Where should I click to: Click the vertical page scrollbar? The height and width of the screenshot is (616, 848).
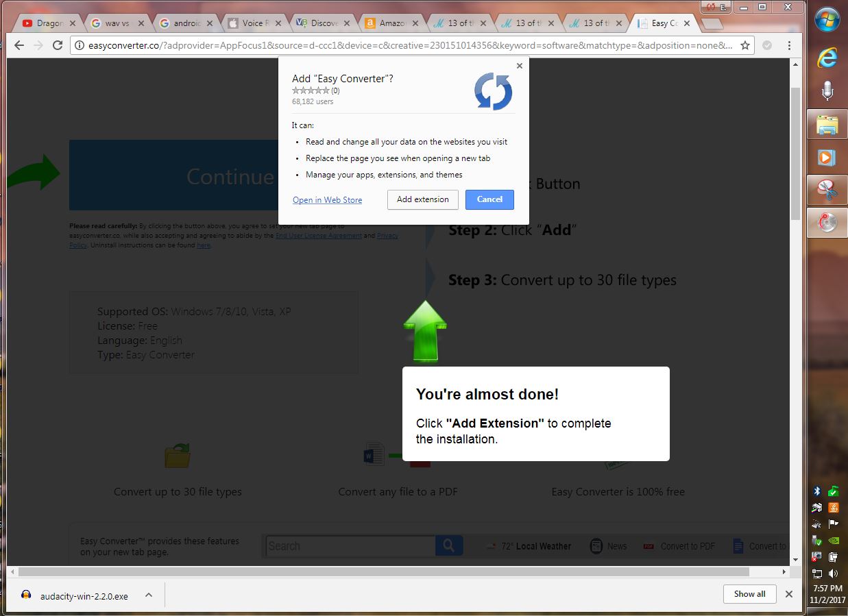795,153
